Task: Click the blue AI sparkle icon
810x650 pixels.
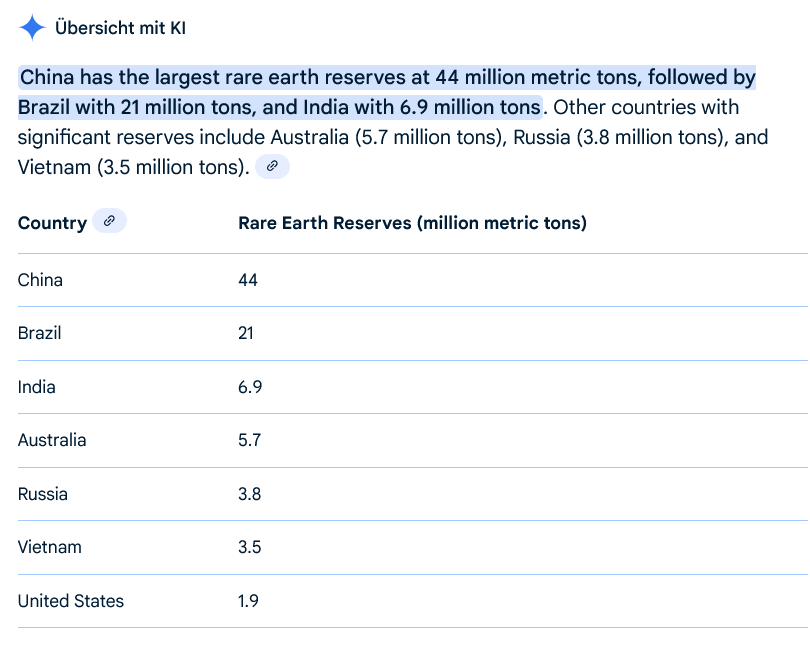Action: click(32, 28)
